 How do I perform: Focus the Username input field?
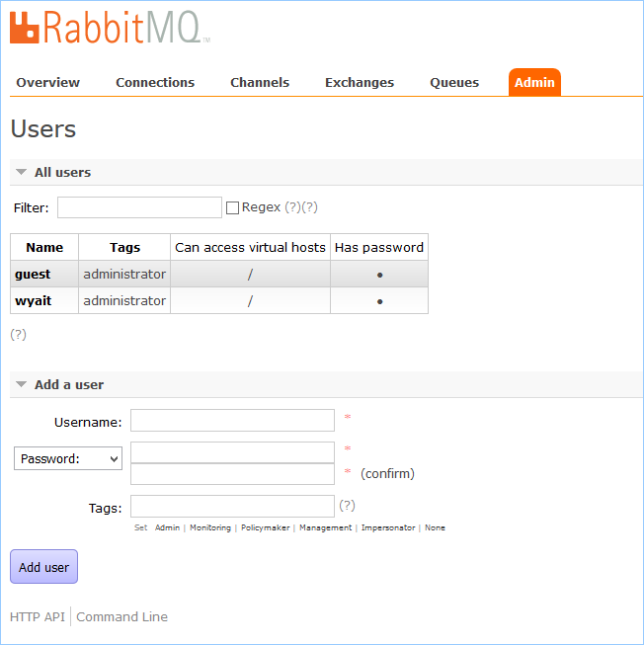232,420
